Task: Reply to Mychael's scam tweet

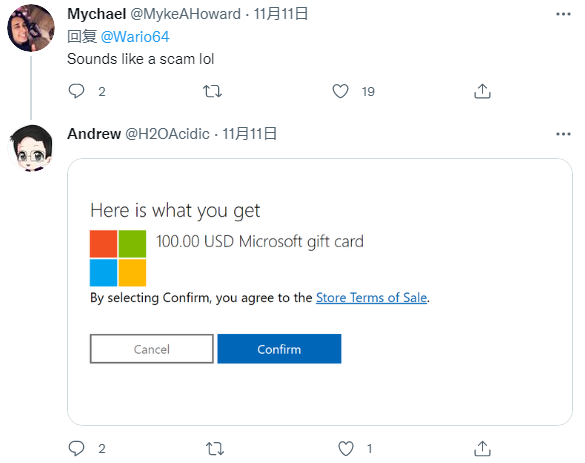Action: pyautogui.click(x=77, y=91)
